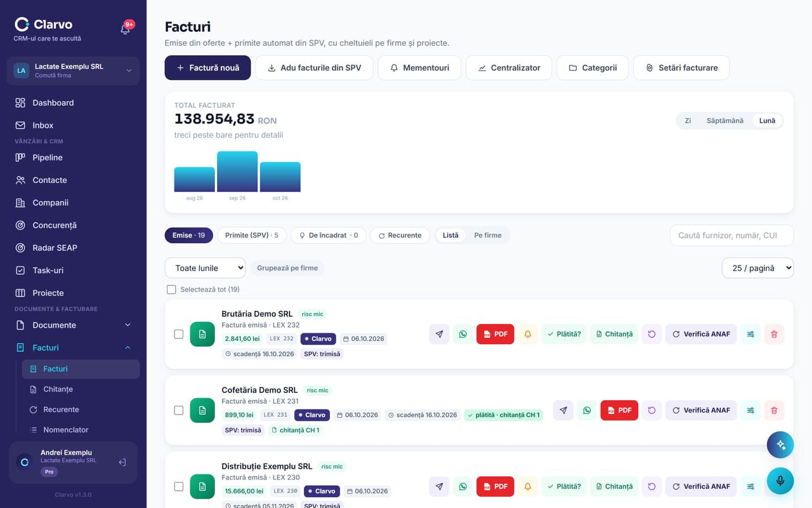
Task: Tick the Selectează tot (19) checkbox
Action: coord(171,290)
